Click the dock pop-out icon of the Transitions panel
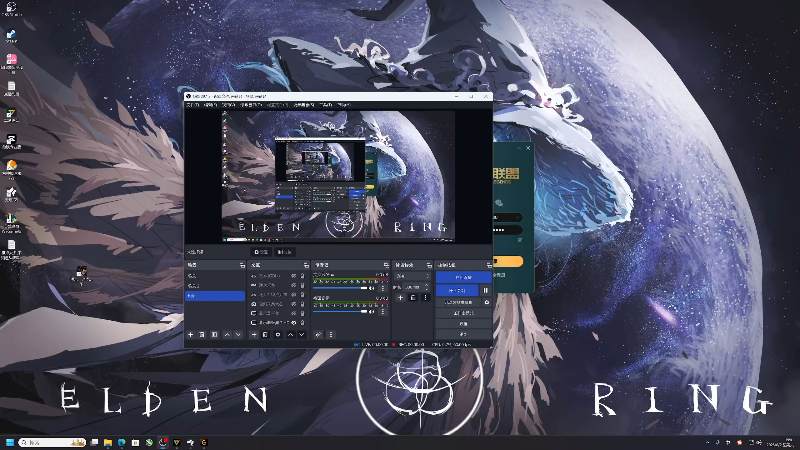 pyautogui.click(x=429, y=265)
